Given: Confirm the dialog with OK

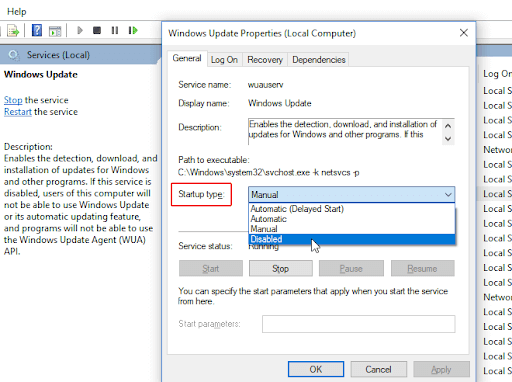Looking at the screenshot, I should (316, 369).
